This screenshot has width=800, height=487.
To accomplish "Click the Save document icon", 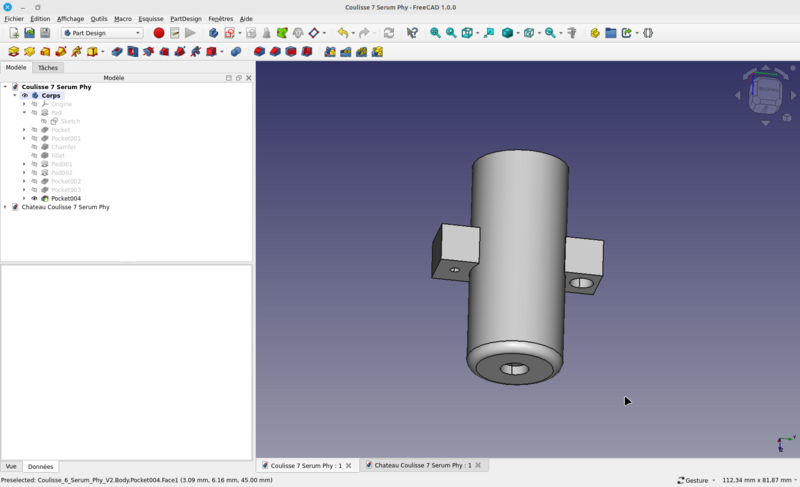I will coord(45,33).
